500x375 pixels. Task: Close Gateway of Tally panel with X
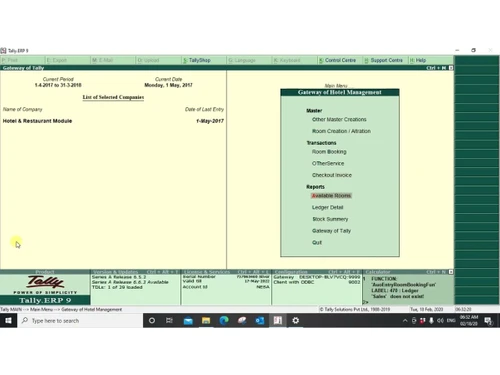tap(451, 68)
